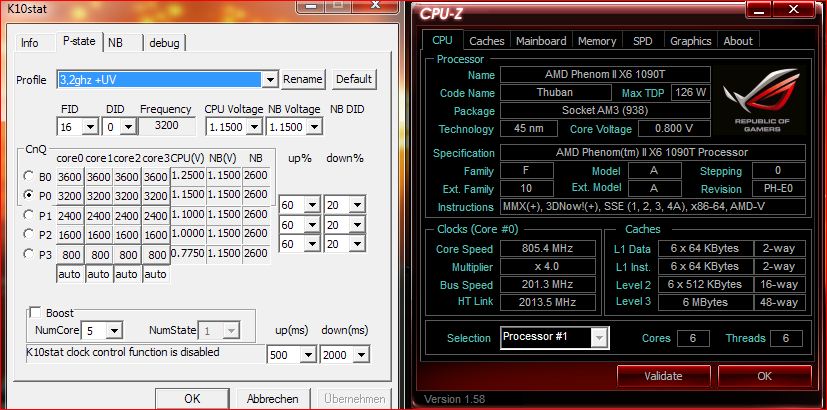Select the P1 radio button
827x410 pixels.
29,215
